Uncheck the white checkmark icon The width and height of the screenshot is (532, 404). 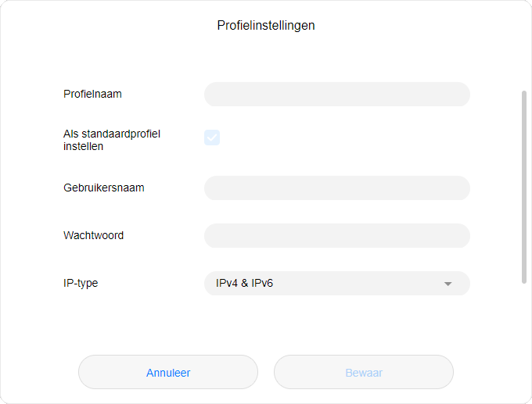[212, 138]
